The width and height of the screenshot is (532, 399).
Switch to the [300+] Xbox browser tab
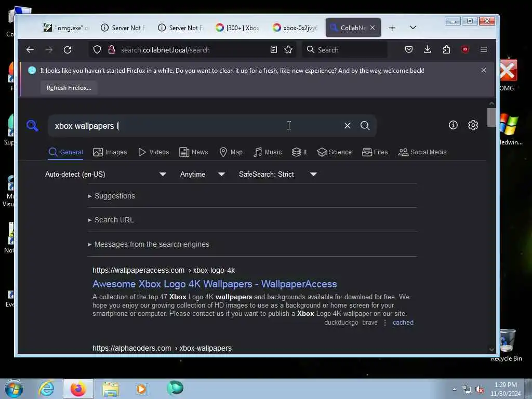click(x=237, y=28)
